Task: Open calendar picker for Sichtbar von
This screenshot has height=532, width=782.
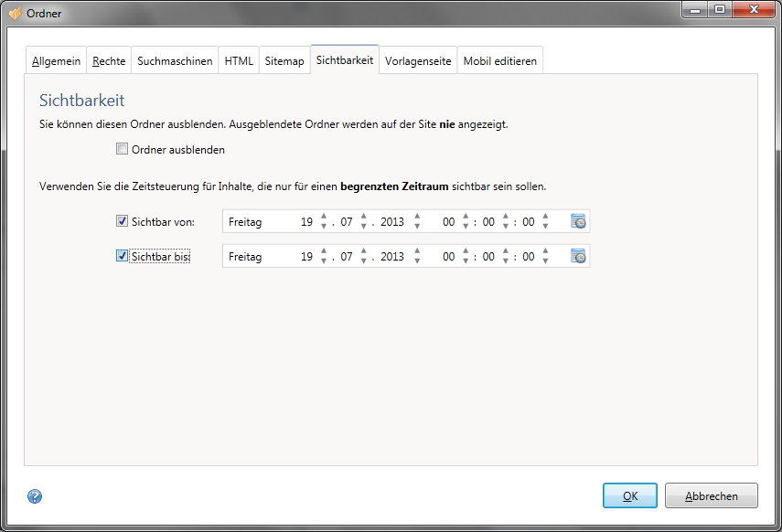Action: [x=578, y=221]
